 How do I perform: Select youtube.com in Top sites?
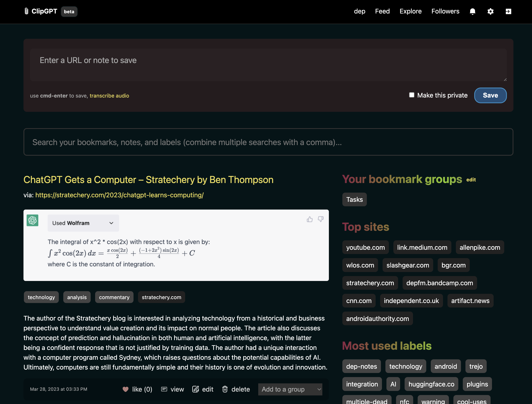tap(365, 247)
